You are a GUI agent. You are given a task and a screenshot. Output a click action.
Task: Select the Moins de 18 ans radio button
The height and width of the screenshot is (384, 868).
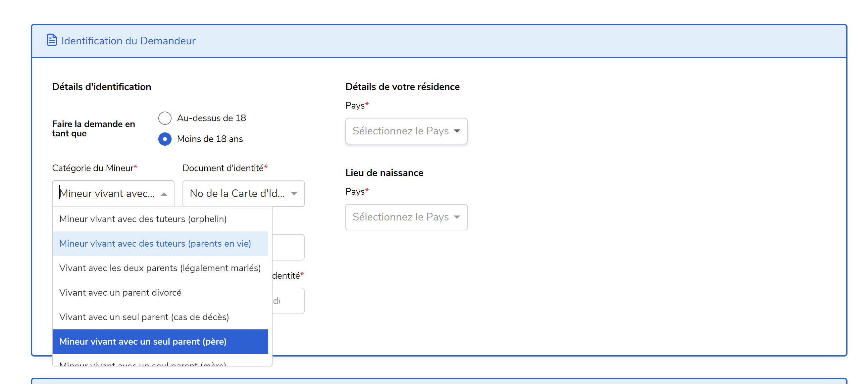coord(165,139)
